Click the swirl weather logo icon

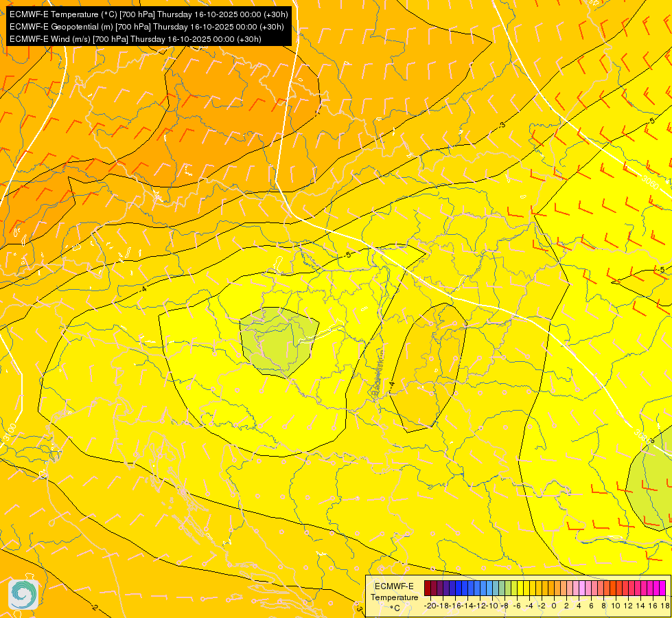tap(23, 594)
